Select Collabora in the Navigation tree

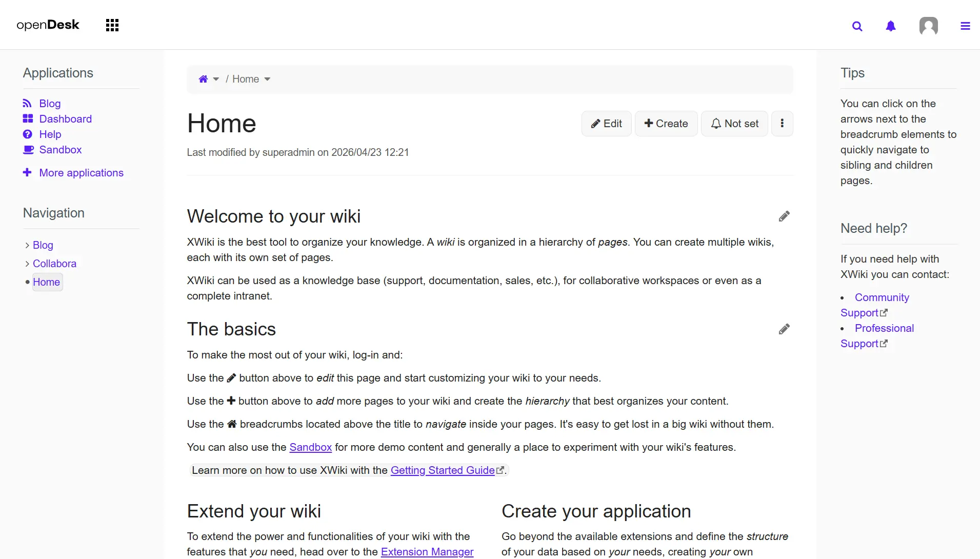(x=54, y=264)
